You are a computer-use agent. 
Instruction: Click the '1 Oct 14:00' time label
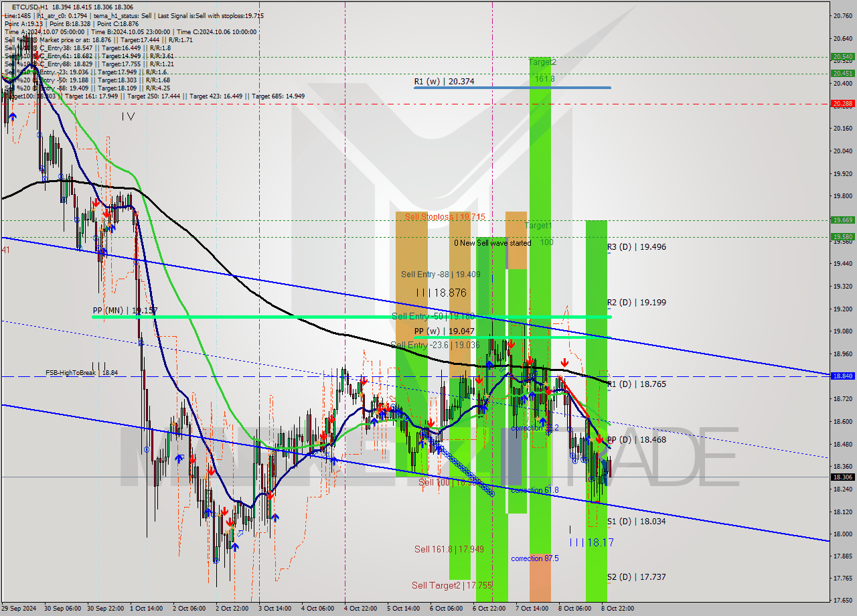146,609
